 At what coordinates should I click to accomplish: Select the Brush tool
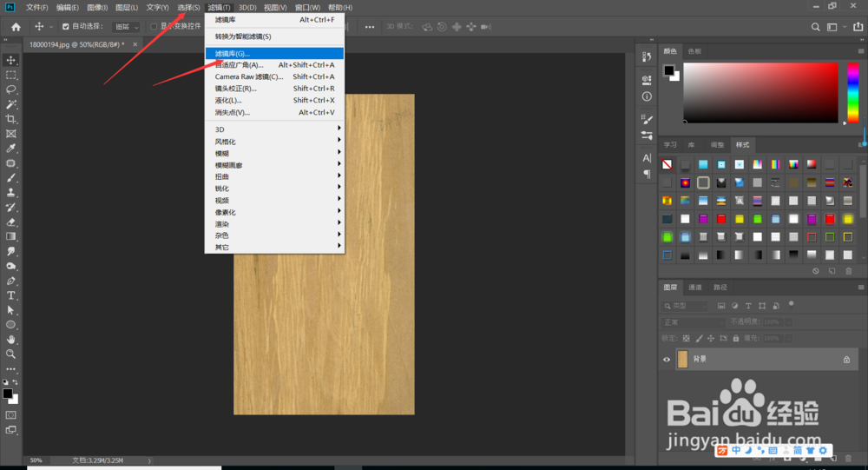[x=10, y=178]
